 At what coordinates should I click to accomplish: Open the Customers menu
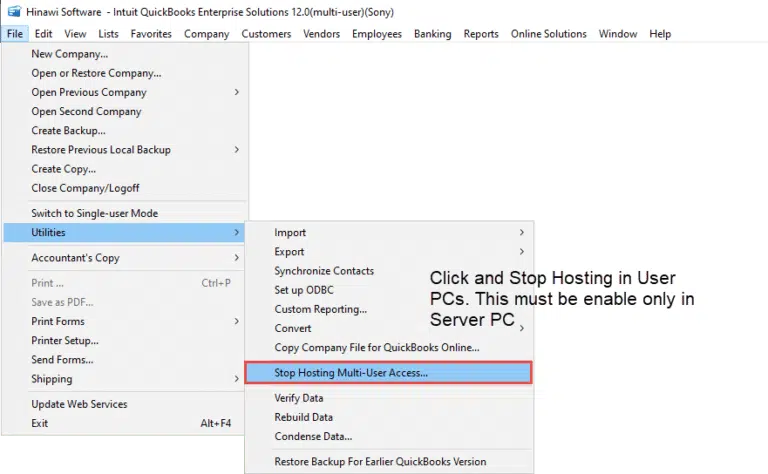point(266,34)
